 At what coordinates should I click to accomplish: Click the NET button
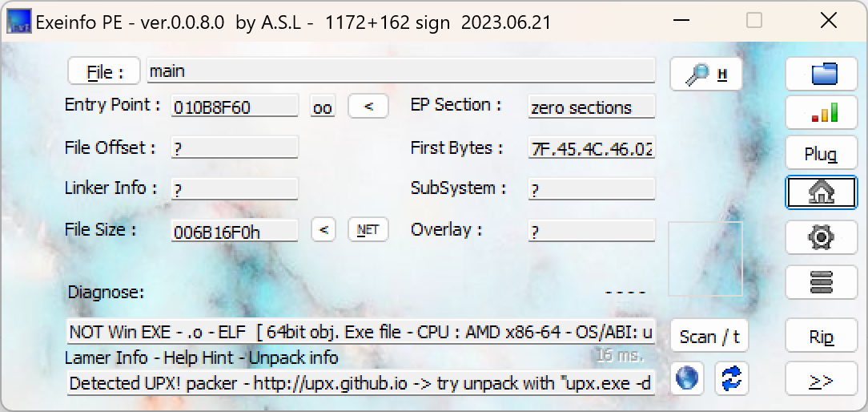[368, 230]
